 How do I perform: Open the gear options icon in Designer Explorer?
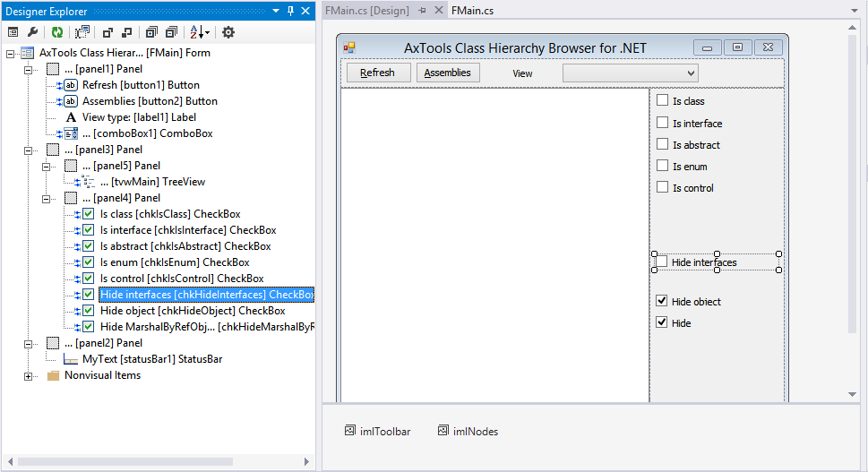click(228, 32)
